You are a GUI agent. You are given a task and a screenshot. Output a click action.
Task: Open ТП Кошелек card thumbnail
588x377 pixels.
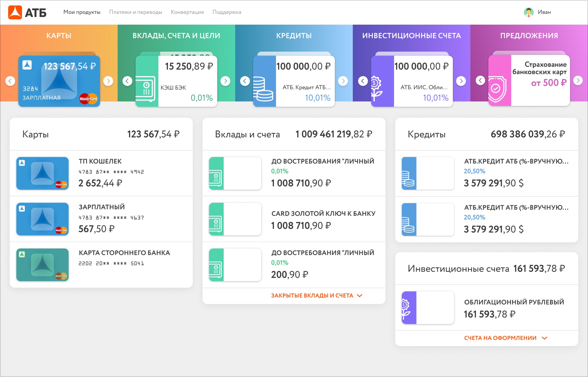pyautogui.click(x=42, y=173)
